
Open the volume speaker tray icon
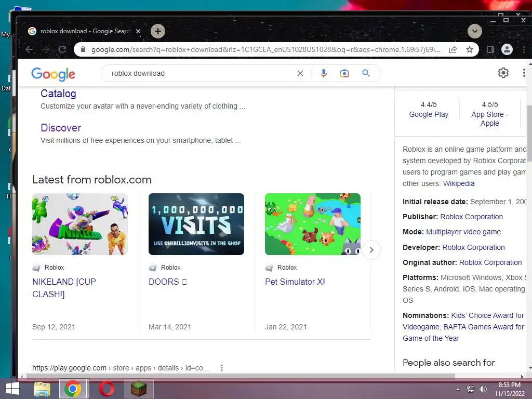(483, 389)
